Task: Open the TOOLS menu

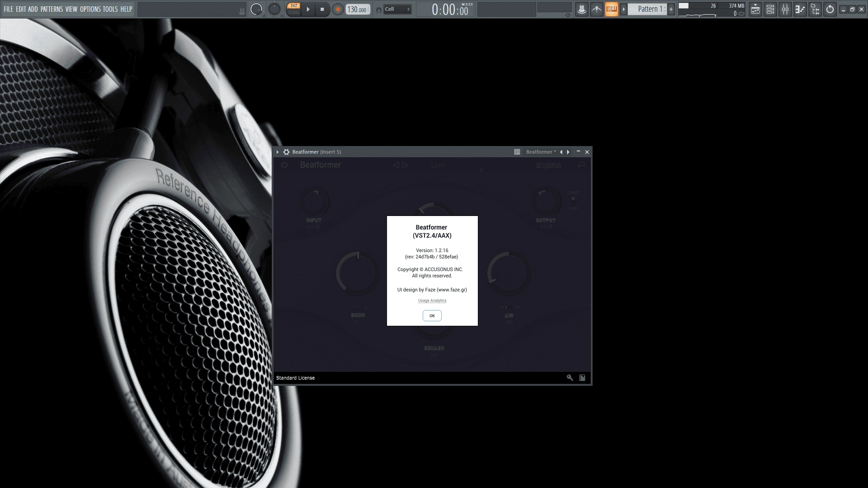Action: click(x=110, y=9)
